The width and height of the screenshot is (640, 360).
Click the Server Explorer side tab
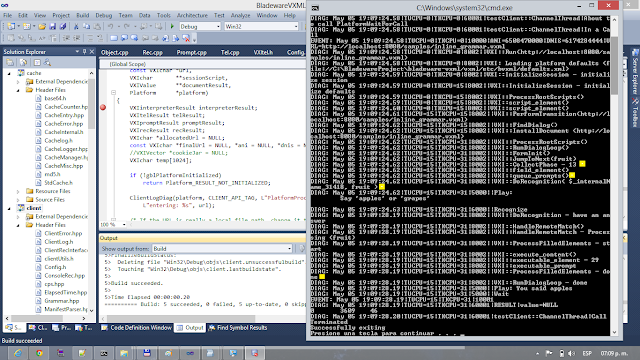[x=635, y=72]
